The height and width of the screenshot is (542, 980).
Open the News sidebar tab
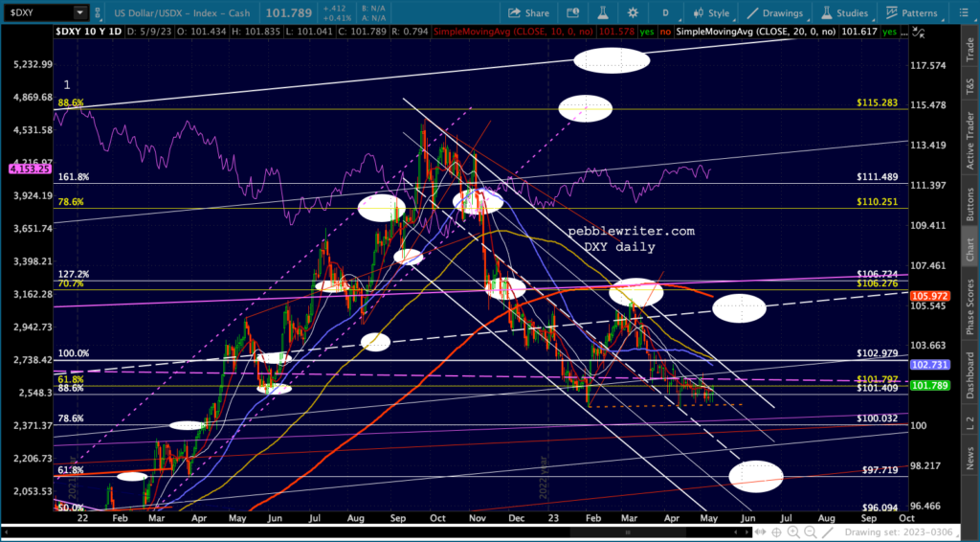click(x=970, y=459)
